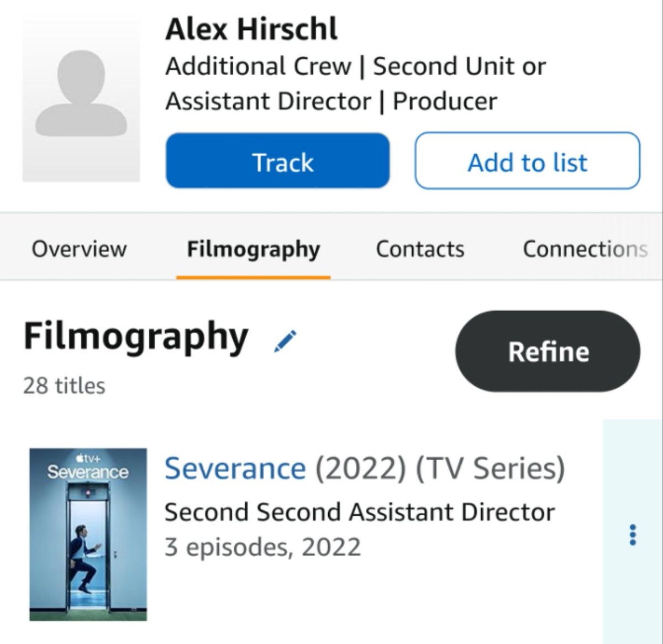
Task: Go to the Connections tab
Action: click(586, 249)
